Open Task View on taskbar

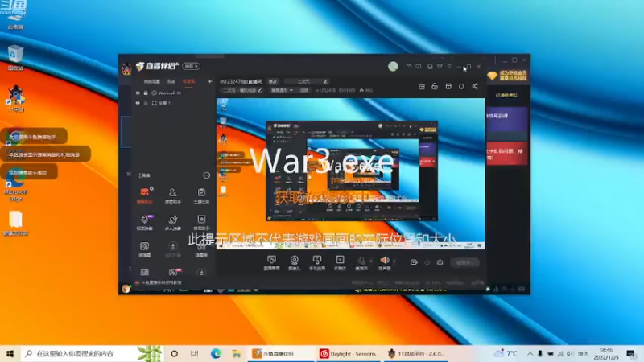(194, 353)
